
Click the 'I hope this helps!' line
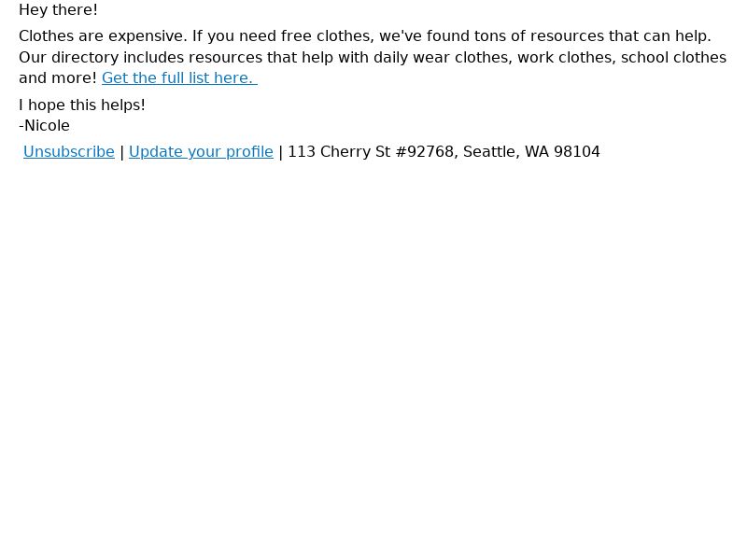click(x=82, y=105)
